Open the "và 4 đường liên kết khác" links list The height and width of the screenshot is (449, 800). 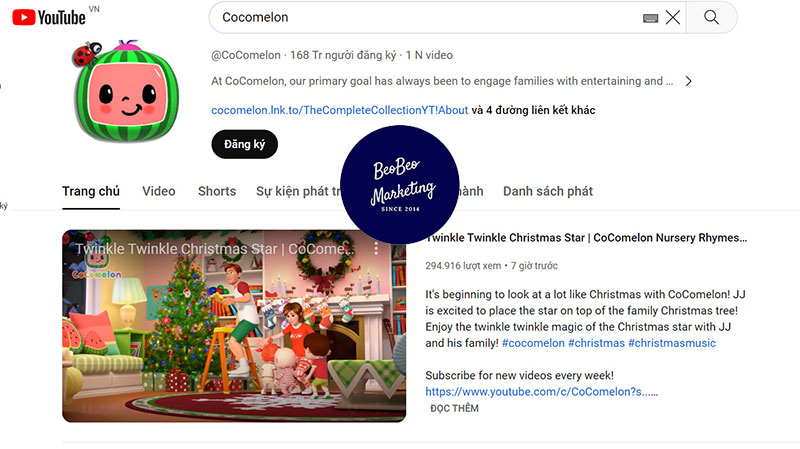[533, 110]
